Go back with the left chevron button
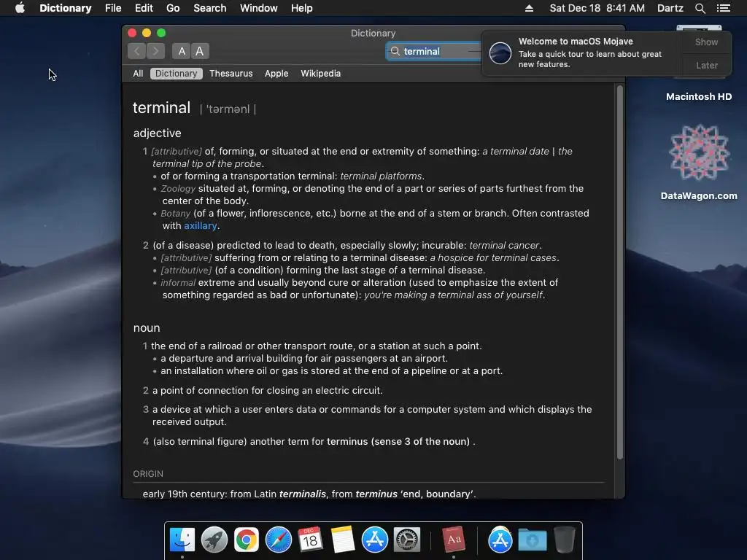The image size is (747, 560). click(136, 51)
